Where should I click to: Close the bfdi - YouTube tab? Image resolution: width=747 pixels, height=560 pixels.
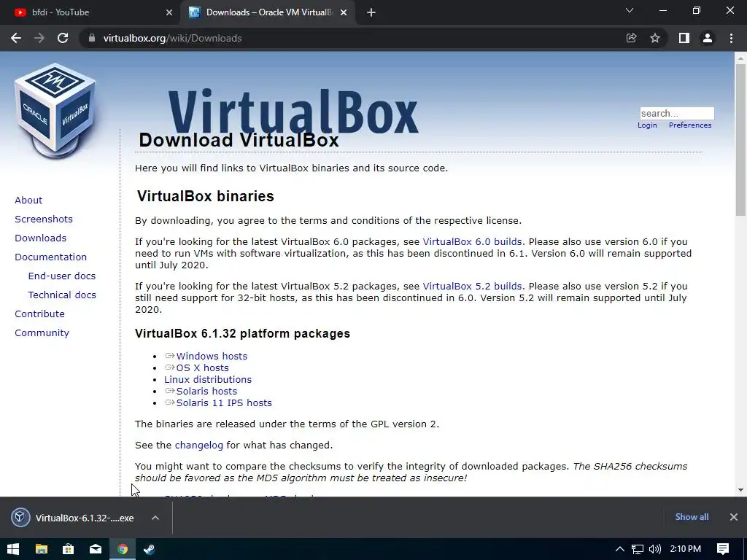(169, 12)
